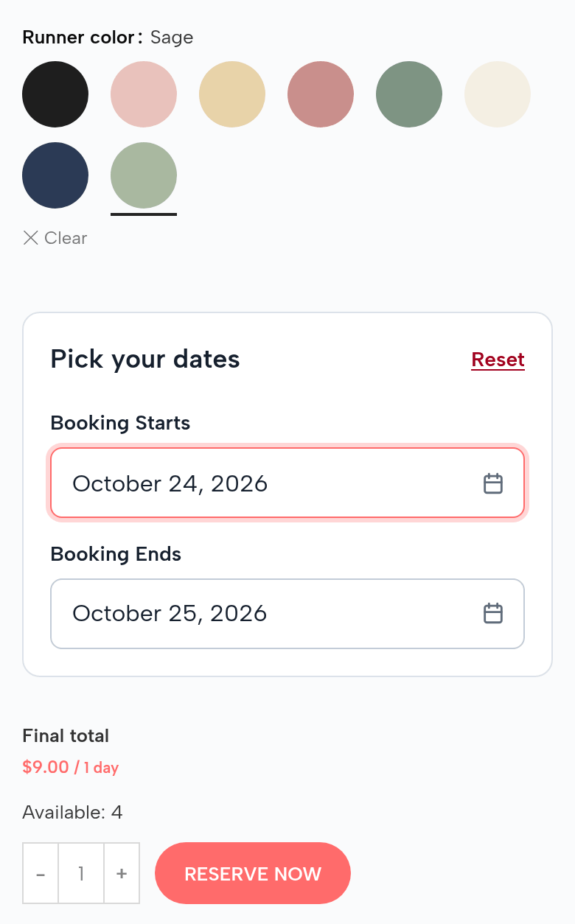The image size is (575, 924).
Task: Open the Booking Starts date field
Action: 287,483
